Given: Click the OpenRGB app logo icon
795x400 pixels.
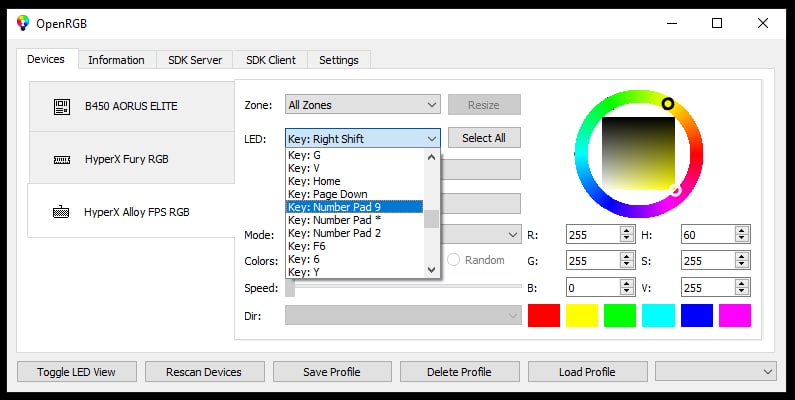Looking at the screenshot, I should coord(23,23).
